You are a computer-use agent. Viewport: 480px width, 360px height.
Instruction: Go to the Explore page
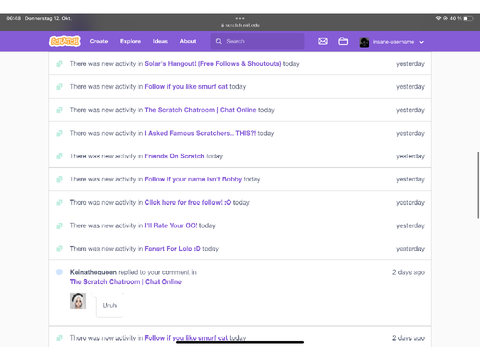coord(130,41)
